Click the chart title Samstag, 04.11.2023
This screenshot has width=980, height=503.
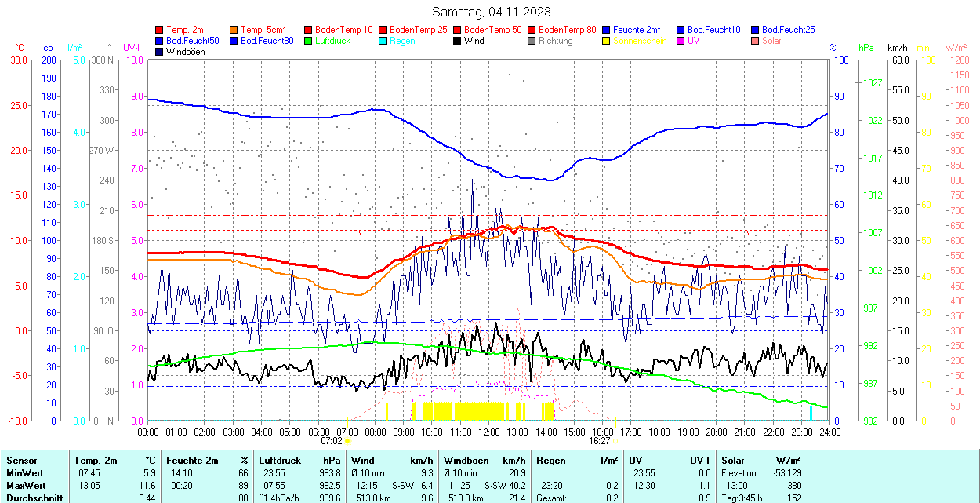pos(492,12)
